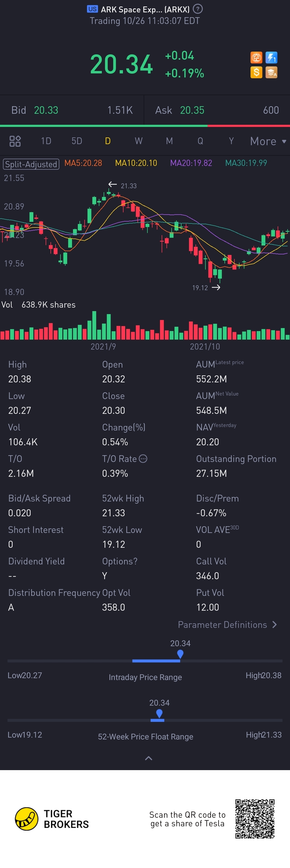
Task: Tap Scan the QR code promo text
Action: 187,819
